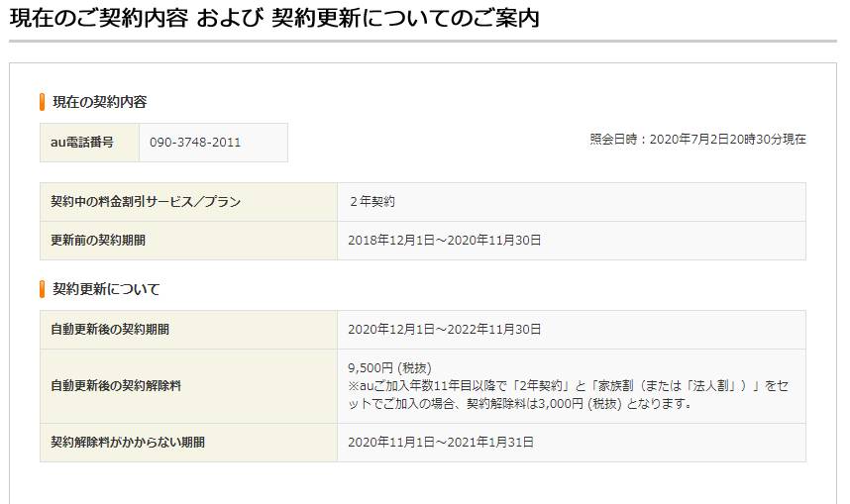Click the au電話番号 label cell
Screen dimensions: 850x504
click(82, 143)
